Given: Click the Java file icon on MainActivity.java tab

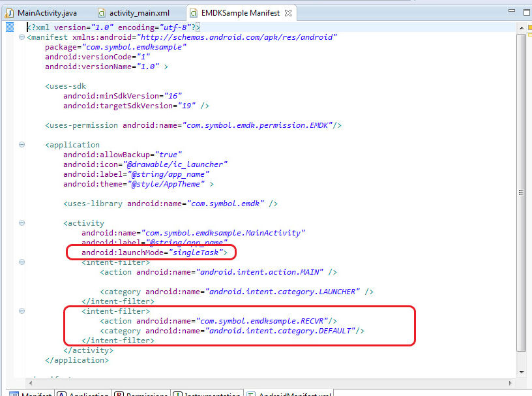Looking at the screenshot, I should coord(9,13).
